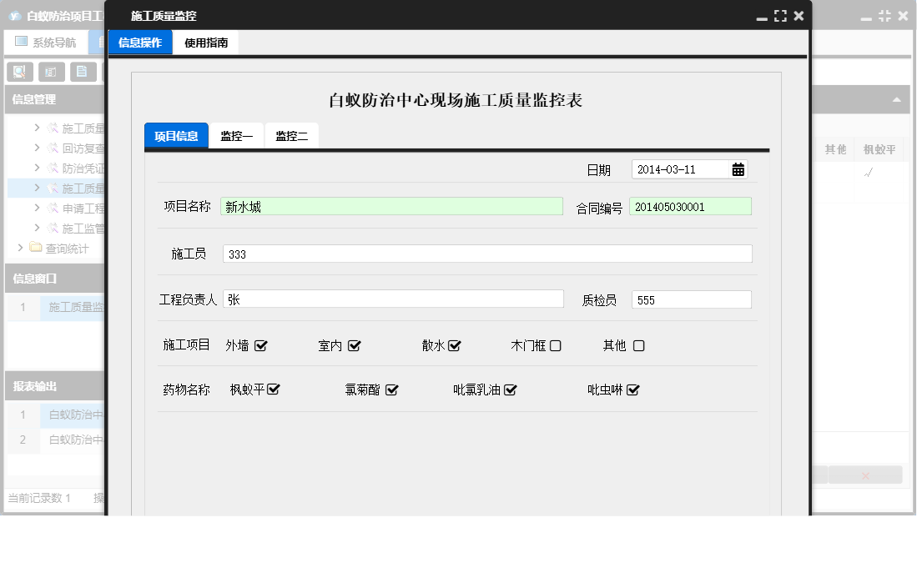Viewport: 917px width, 588px height.
Task: Expand the 防治凭证 tree node arrow
Action: click(x=38, y=168)
